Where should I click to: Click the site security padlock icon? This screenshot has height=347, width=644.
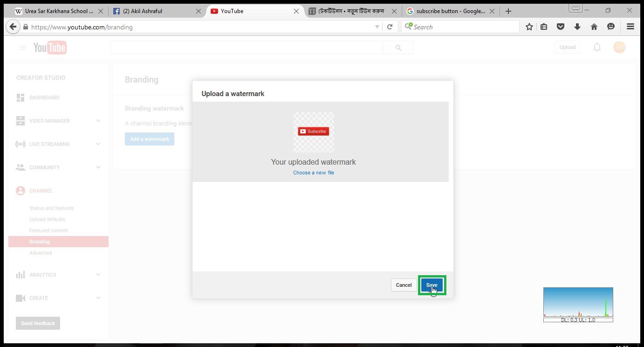pyautogui.click(x=26, y=27)
